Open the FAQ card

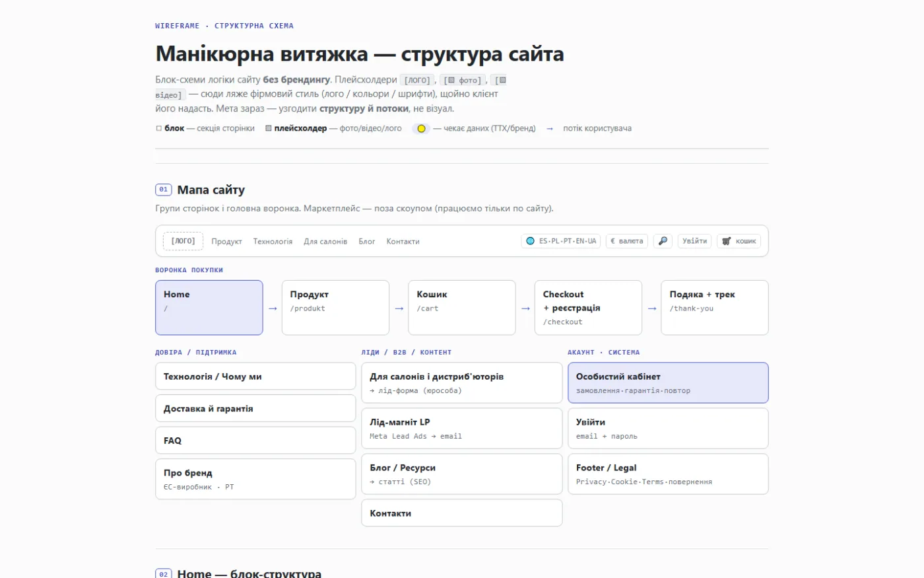point(255,441)
